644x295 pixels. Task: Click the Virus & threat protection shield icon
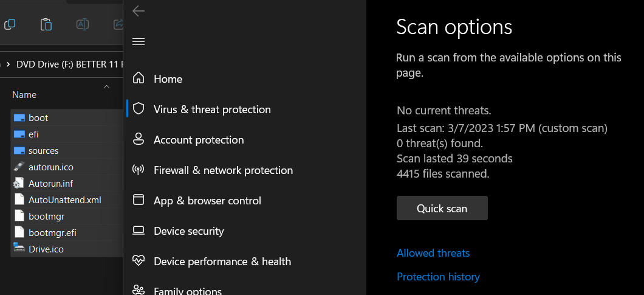coord(139,109)
